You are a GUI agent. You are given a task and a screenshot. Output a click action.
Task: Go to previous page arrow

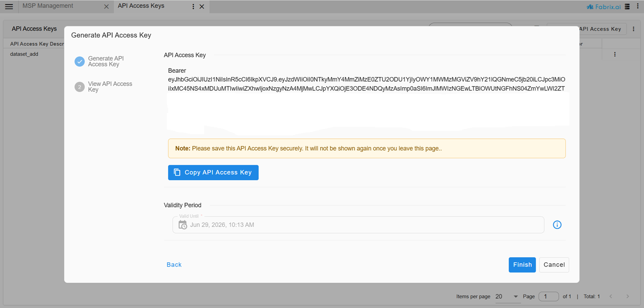click(611, 297)
